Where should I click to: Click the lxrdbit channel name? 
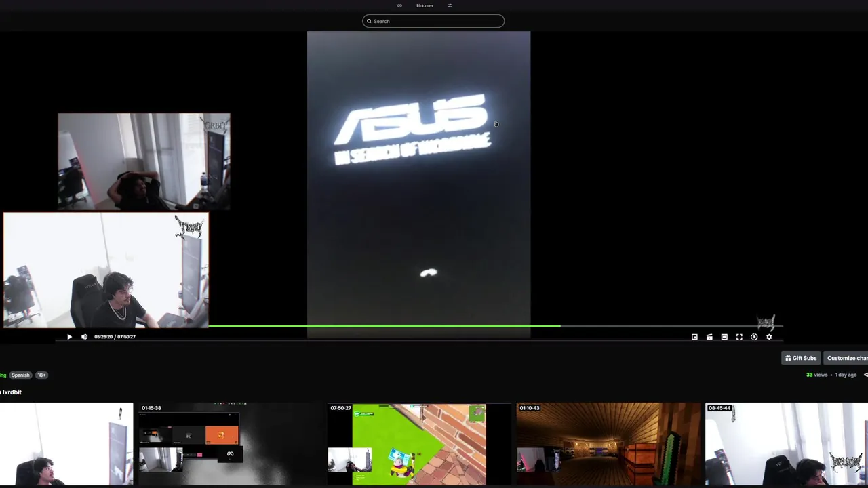(12, 392)
